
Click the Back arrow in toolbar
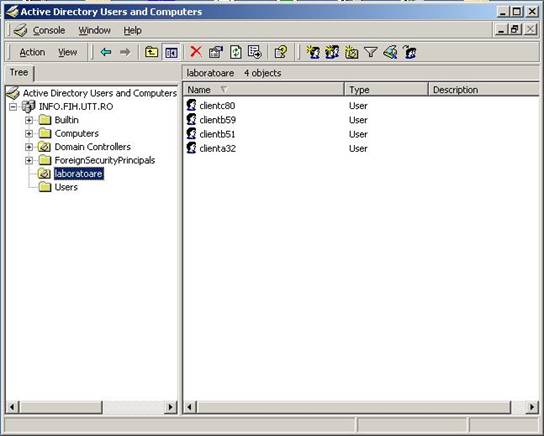[x=106, y=52]
